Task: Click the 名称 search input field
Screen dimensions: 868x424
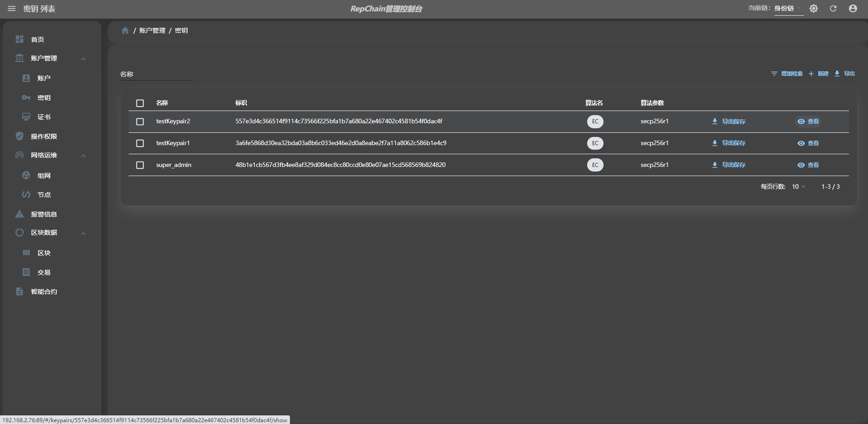Action: tap(156, 74)
